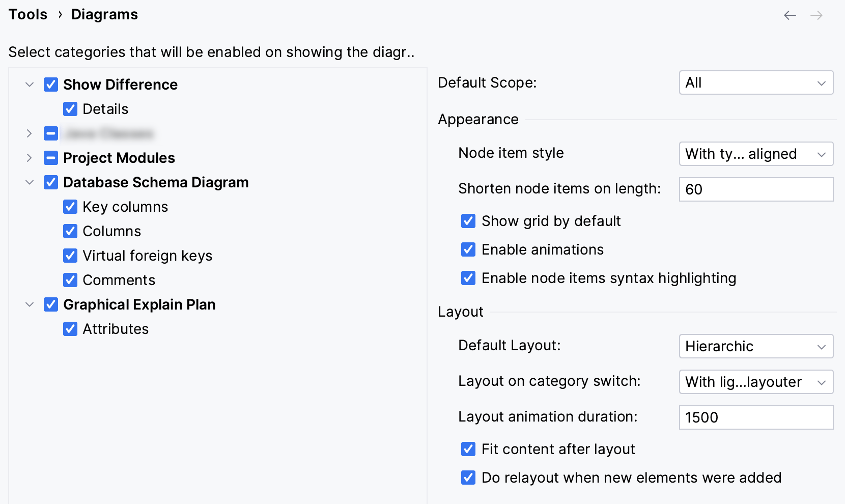The image size is (845, 504).
Task: Disable the Show Difference category
Action: pyautogui.click(x=51, y=85)
